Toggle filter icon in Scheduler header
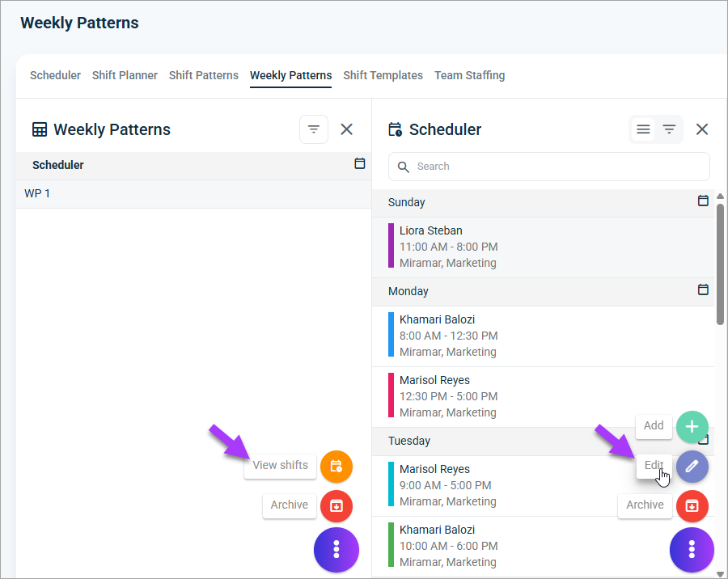Screen dimensions: 728x579 [x=669, y=129]
